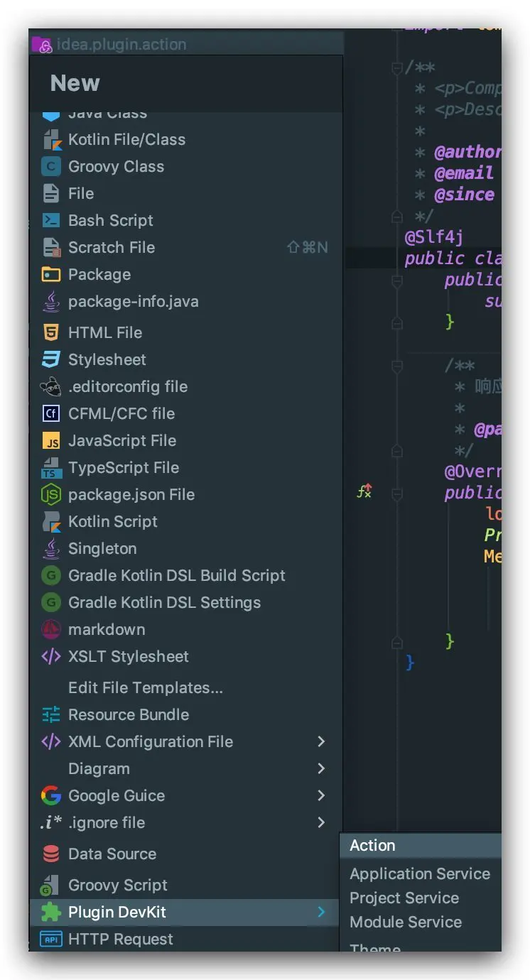Select the Stylesheet CSS icon
Image resolution: width=530 pixels, height=980 pixels.
(x=51, y=360)
